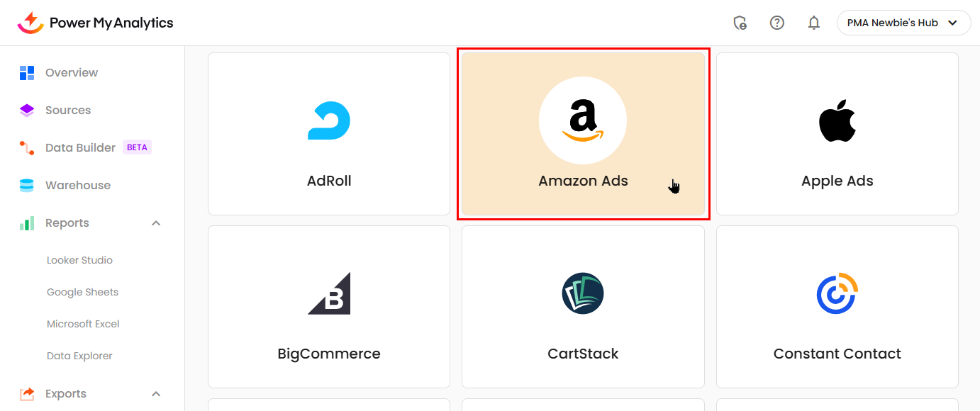
Task: Open Looker Studio reports
Action: [79, 260]
